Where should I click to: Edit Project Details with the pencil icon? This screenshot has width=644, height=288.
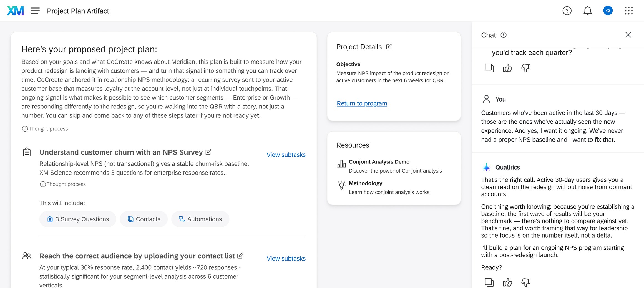pyautogui.click(x=389, y=47)
